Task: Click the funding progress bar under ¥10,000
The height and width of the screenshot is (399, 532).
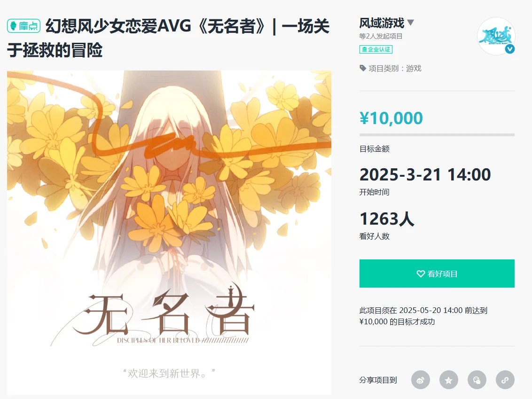Action: (437, 135)
